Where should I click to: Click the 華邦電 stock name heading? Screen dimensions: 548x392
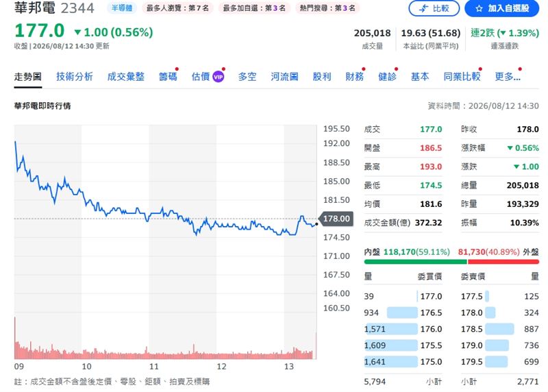pyautogui.click(x=35, y=8)
